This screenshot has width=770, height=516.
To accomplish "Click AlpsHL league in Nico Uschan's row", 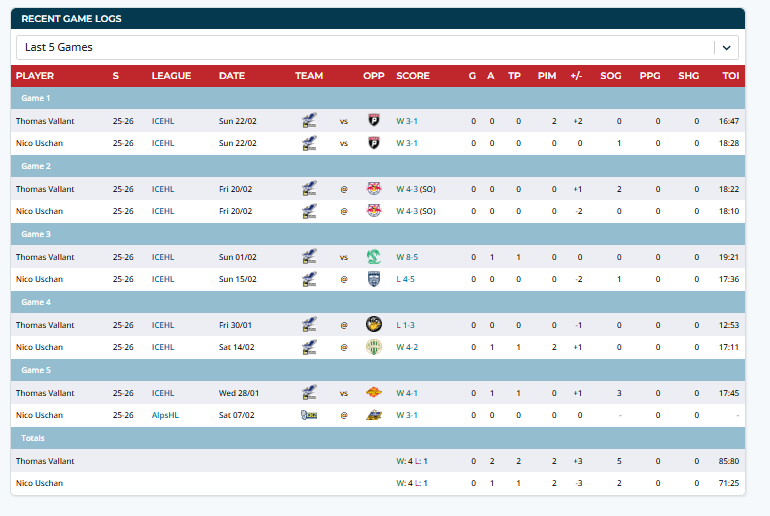I will tap(165, 415).
